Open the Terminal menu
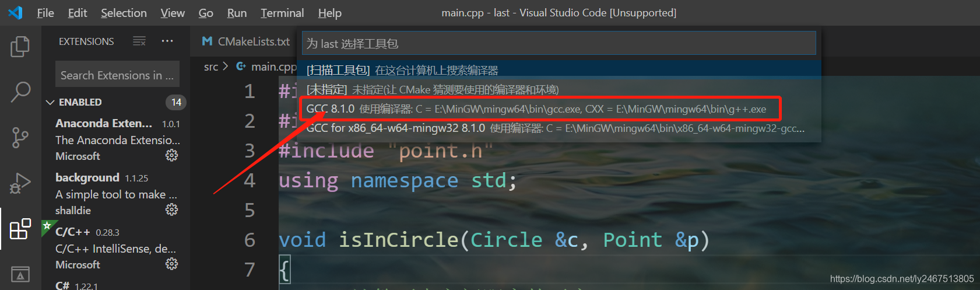Viewport: 980px width, 290px height. (x=282, y=13)
